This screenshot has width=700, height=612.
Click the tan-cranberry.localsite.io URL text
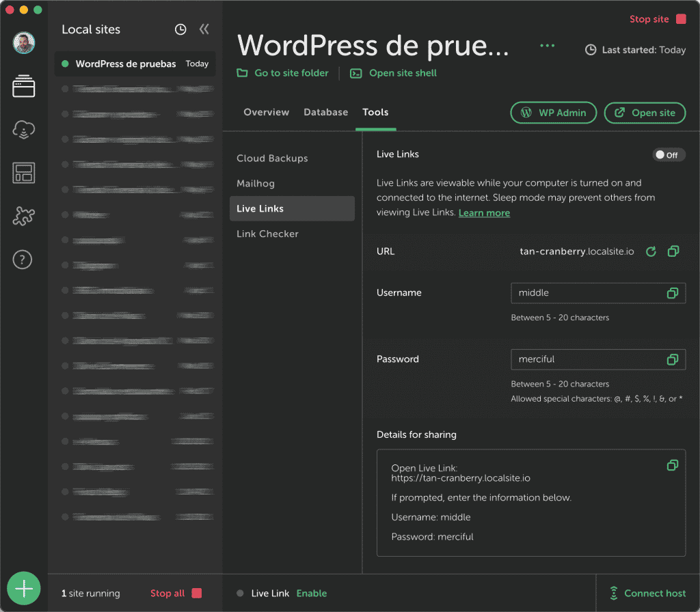577,251
